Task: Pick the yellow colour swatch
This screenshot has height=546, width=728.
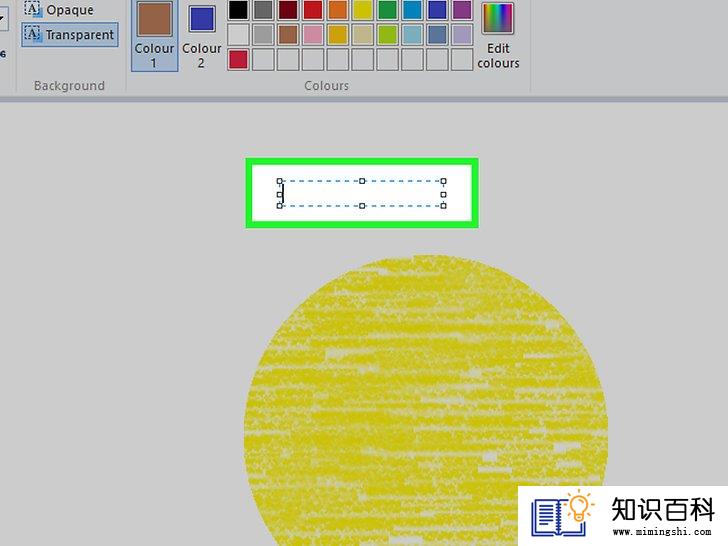Action: 363,9
